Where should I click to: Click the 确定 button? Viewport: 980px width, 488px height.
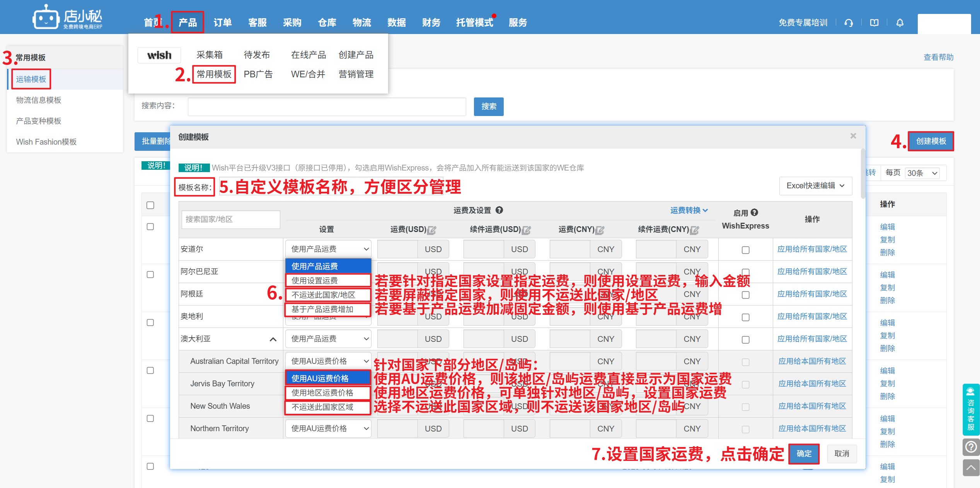pos(804,454)
